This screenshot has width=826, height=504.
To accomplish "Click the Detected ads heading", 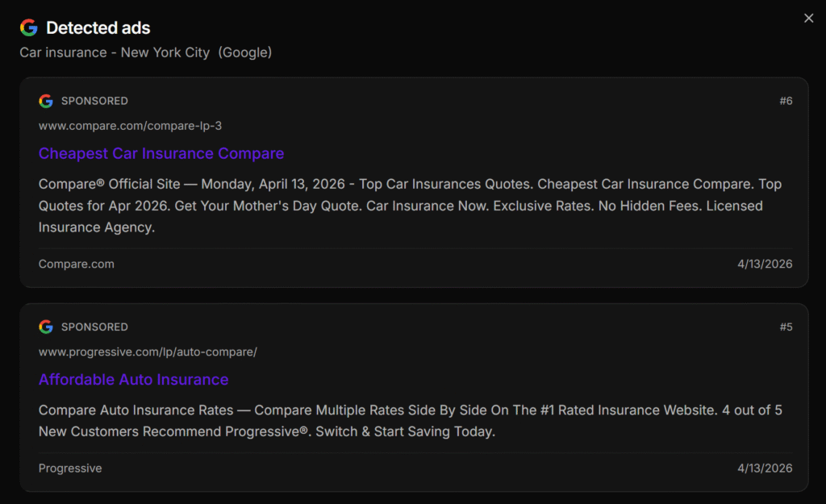I will coord(98,28).
